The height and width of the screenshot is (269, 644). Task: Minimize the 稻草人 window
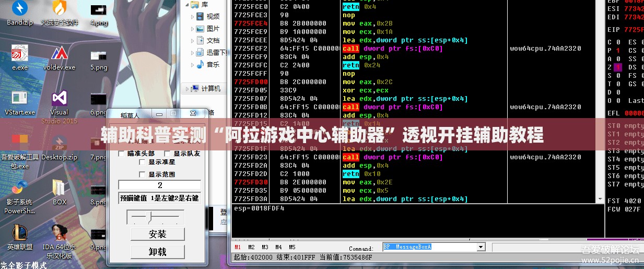[x=160, y=114]
